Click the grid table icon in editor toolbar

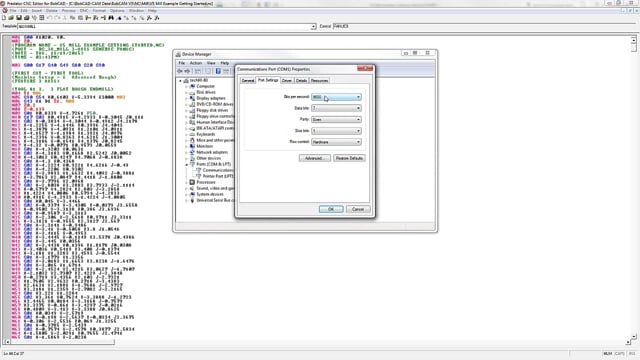[x=42, y=18]
